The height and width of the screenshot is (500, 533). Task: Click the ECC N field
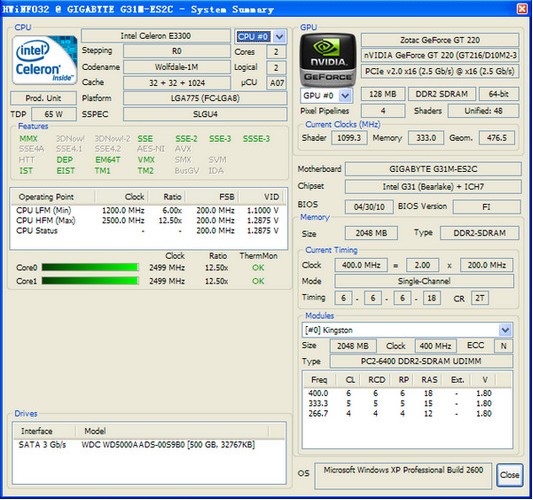503,346
